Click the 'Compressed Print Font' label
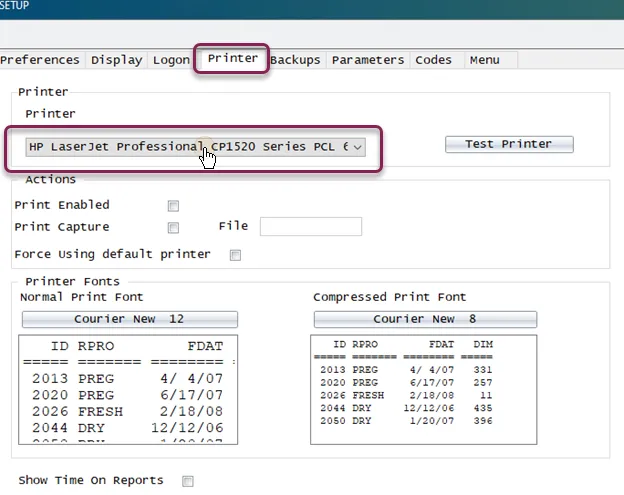The height and width of the screenshot is (495, 624). (389, 297)
